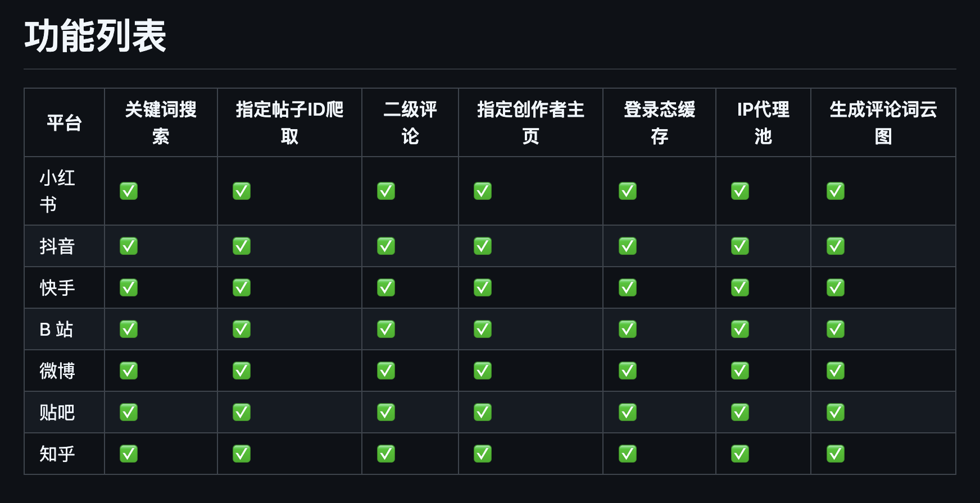Click the 快手 IP代理池 checkmark icon
The image size is (980, 503).
click(x=740, y=287)
